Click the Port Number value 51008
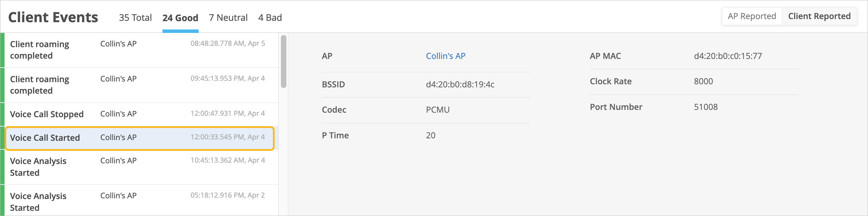This screenshot has height=216, width=868. (x=706, y=107)
